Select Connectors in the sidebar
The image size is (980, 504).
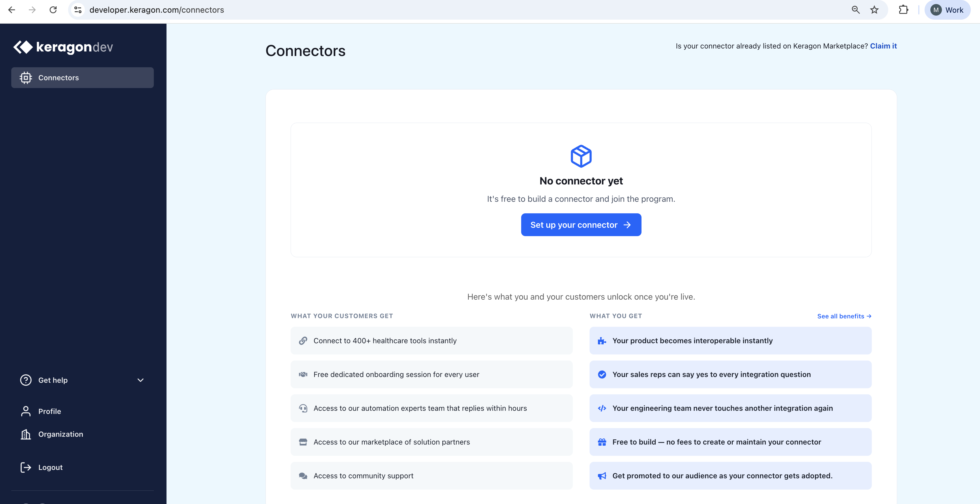click(x=59, y=77)
